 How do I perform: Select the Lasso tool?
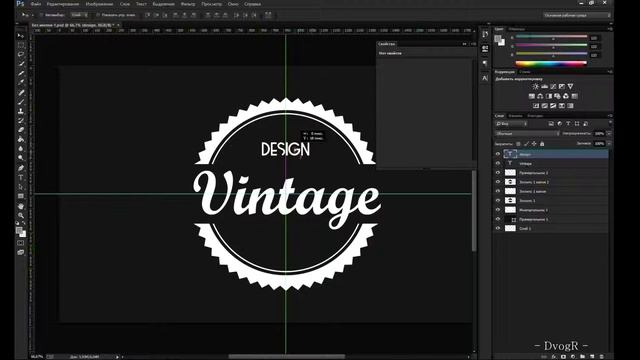(x=21, y=54)
